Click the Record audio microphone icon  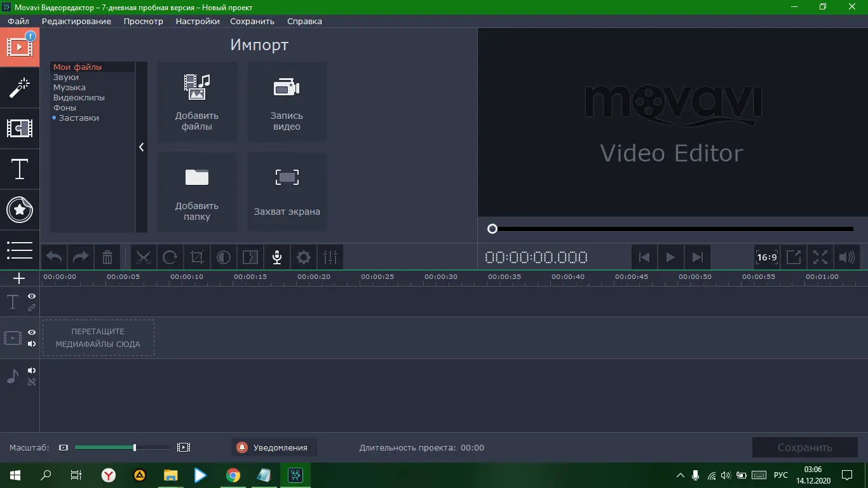277,257
